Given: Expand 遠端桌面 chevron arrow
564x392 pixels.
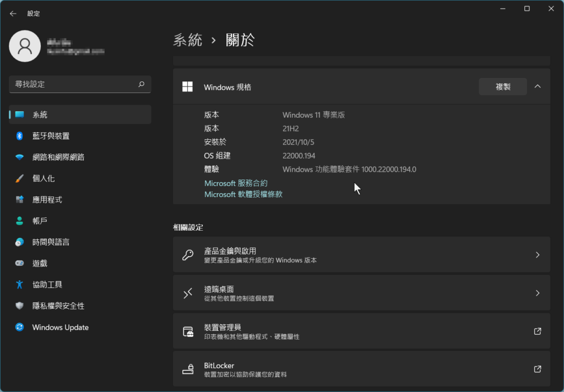Looking at the screenshot, I should coord(538,293).
